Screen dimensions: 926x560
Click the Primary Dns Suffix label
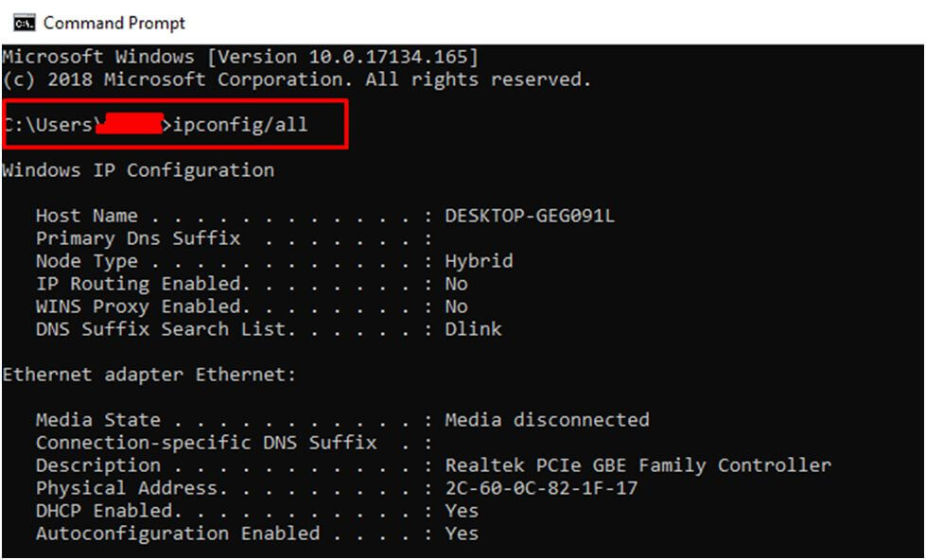point(138,238)
